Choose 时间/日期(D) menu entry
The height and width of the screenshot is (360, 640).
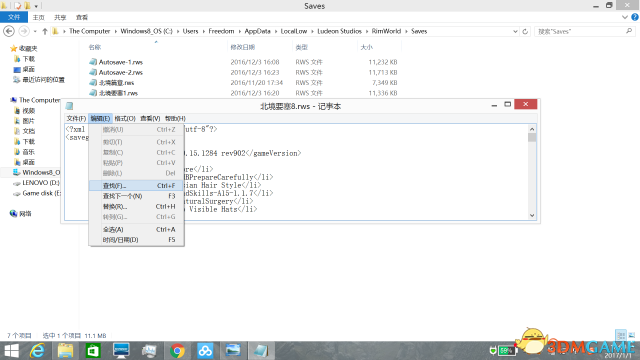tap(136, 240)
